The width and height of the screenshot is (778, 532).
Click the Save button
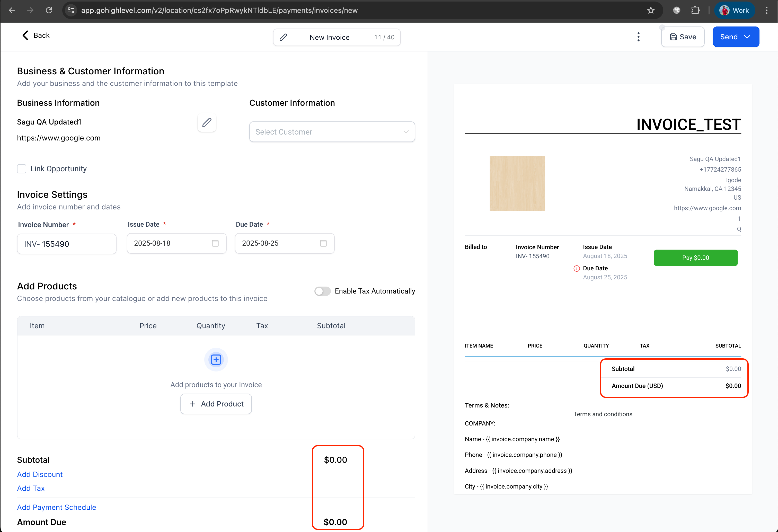683,37
